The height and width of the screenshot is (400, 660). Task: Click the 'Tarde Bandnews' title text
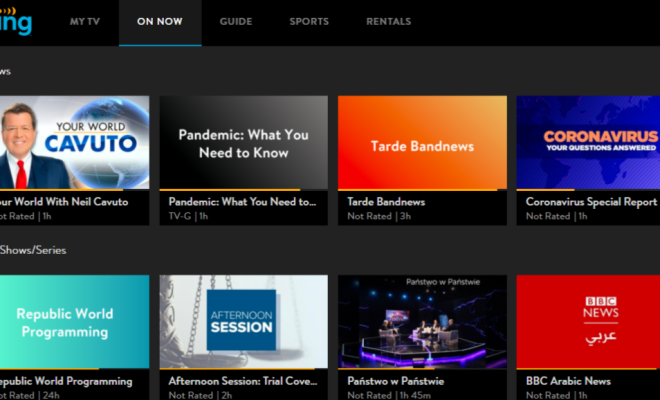point(386,202)
